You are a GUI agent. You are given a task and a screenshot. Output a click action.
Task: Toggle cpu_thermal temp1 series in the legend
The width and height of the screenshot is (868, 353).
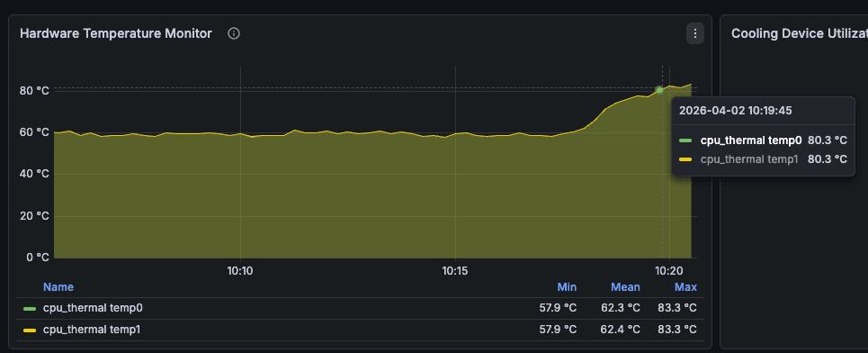[x=92, y=330]
